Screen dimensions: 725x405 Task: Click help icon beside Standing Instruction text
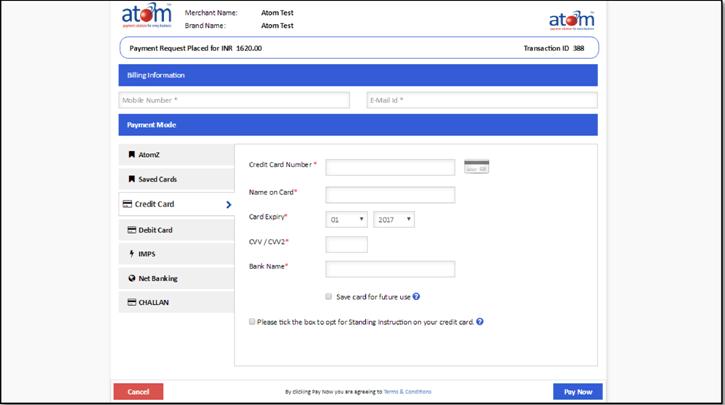[480, 322]
